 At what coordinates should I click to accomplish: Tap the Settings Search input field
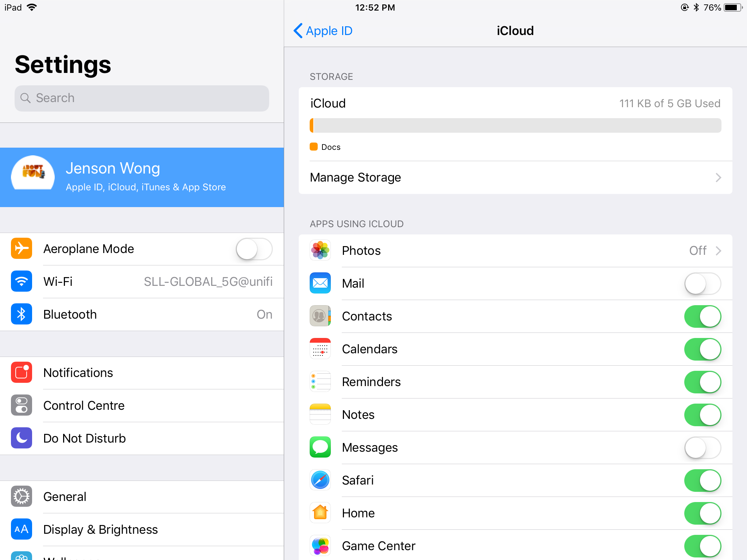pos(140,98)
